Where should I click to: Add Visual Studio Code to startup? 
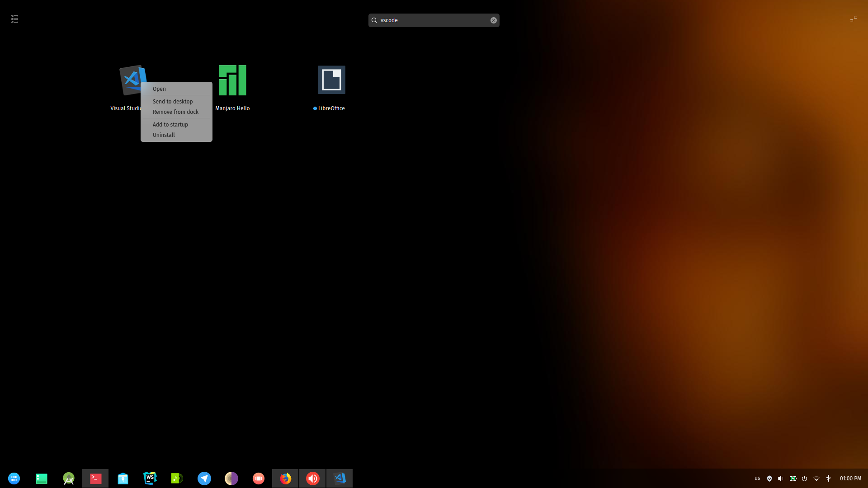170,124
